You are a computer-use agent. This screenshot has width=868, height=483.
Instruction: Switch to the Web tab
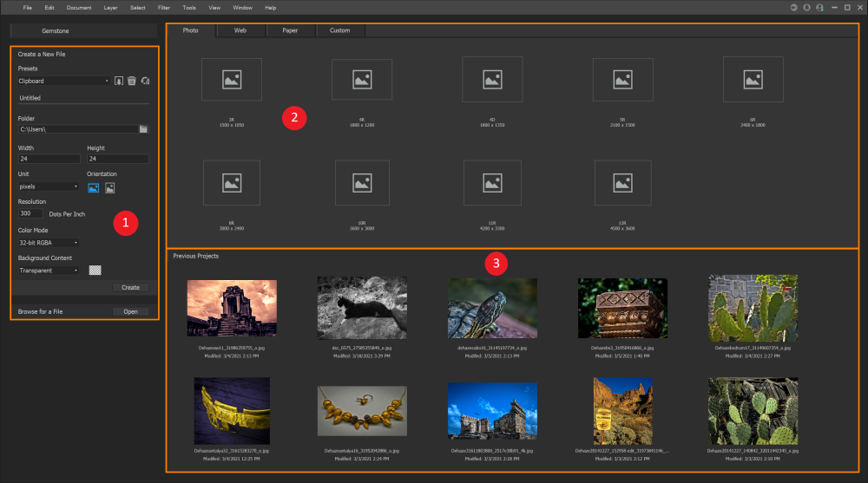pos(240,30)
